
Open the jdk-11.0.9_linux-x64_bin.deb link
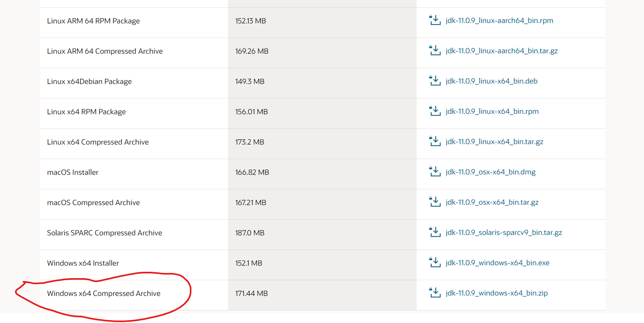click(x=492, y=81)
